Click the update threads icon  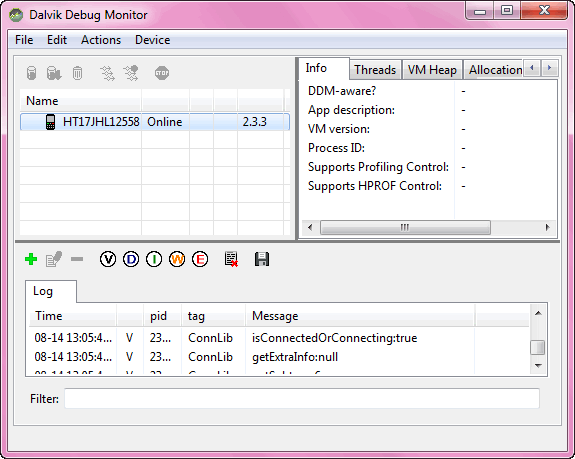pos(107,73)
